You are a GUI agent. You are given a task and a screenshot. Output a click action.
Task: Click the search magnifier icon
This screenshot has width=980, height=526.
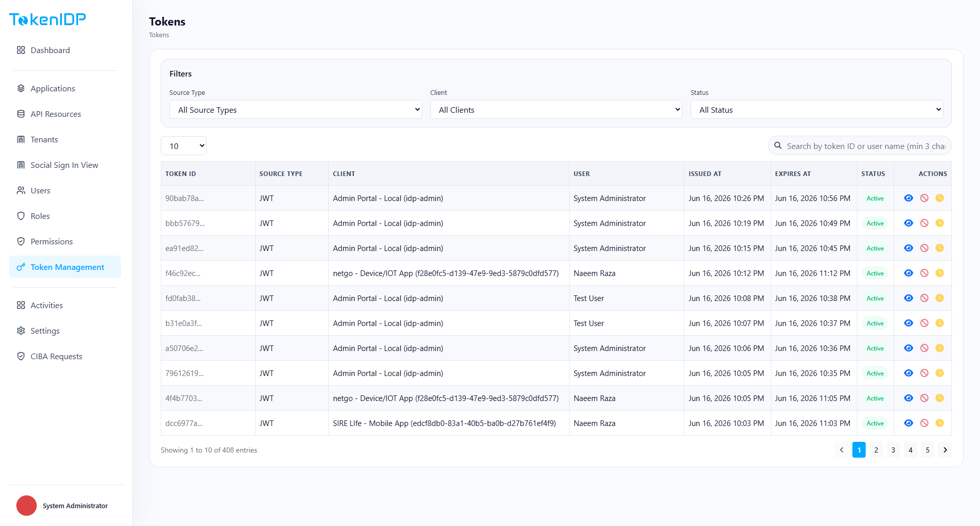778,145
